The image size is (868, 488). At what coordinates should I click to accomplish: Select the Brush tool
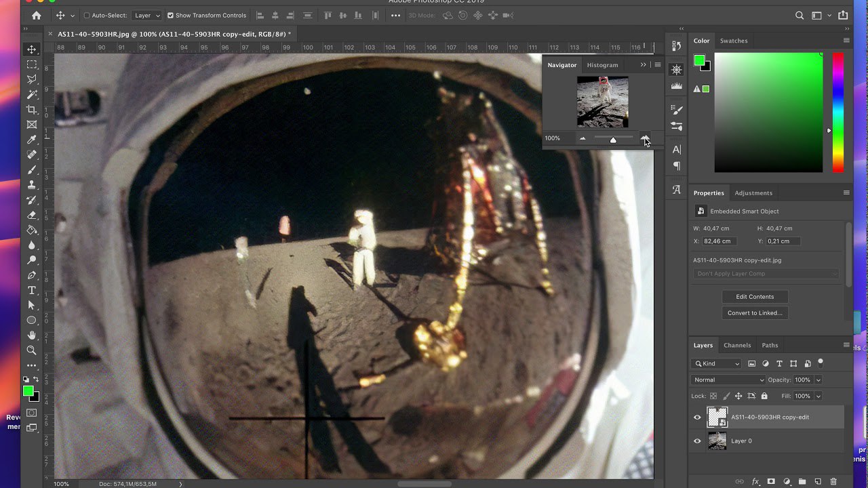[x=31, y=169]
